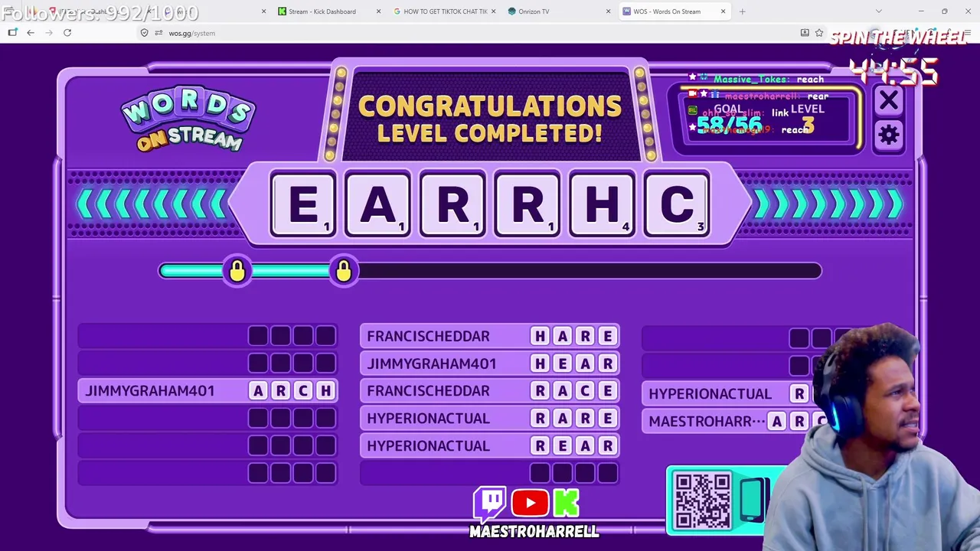Bookmark this page with the star icon
Screen dimensions: 980x551
coord(819,33)
